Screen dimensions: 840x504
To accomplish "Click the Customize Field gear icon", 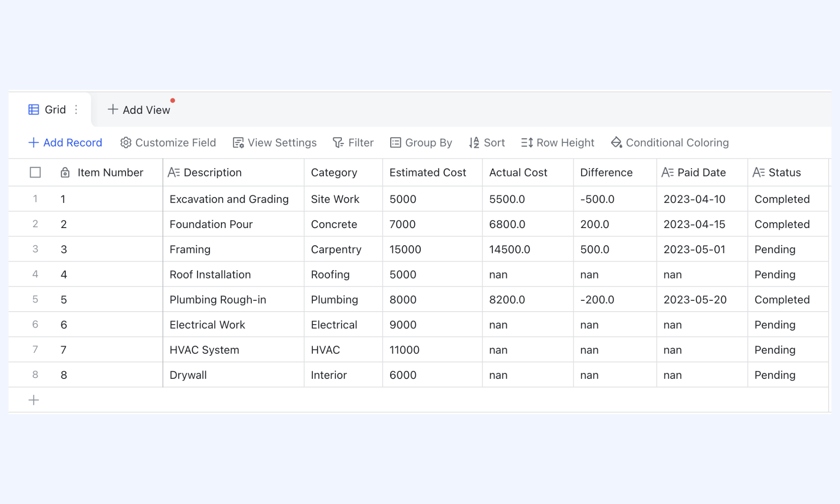I will tap(126, 143).
